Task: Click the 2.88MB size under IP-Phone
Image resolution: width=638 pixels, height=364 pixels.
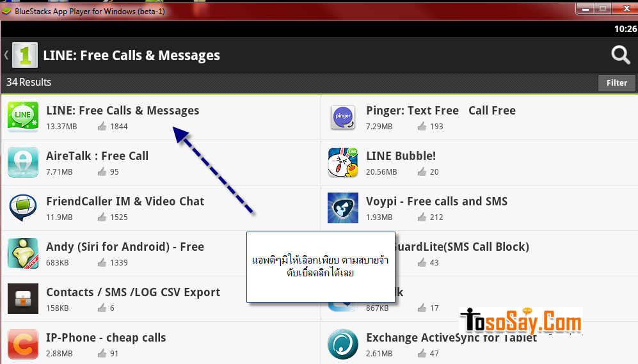Action: click(59, 353)
